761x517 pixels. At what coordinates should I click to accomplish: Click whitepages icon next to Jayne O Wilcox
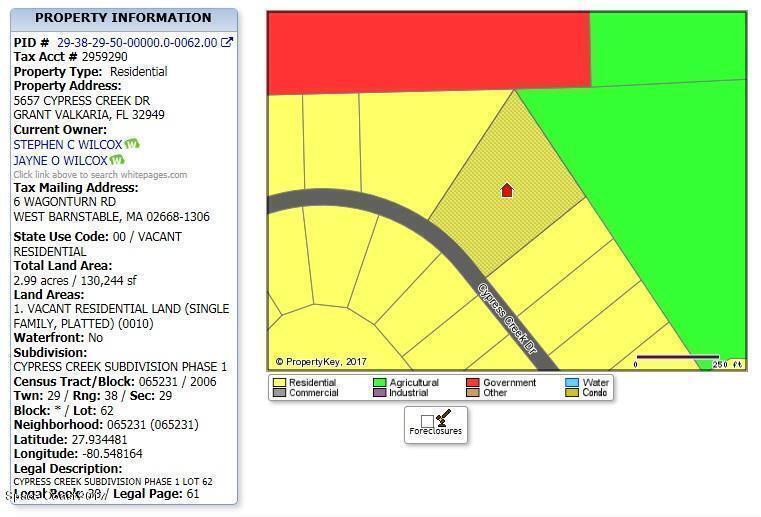(117, 160)
